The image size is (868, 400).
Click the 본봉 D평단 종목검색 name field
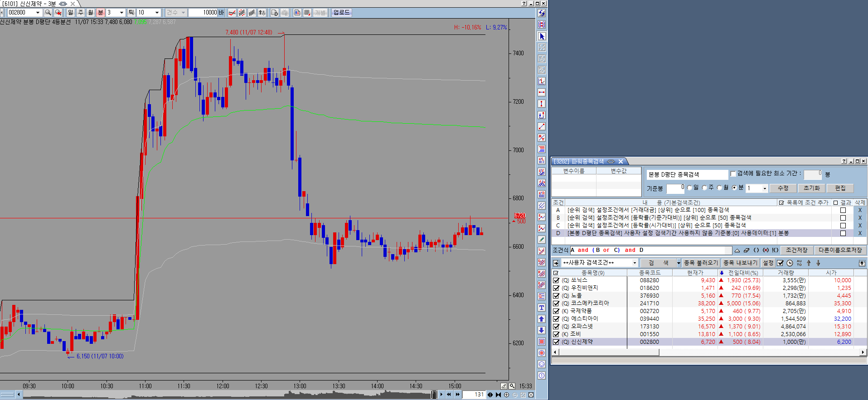click(686, 174)
